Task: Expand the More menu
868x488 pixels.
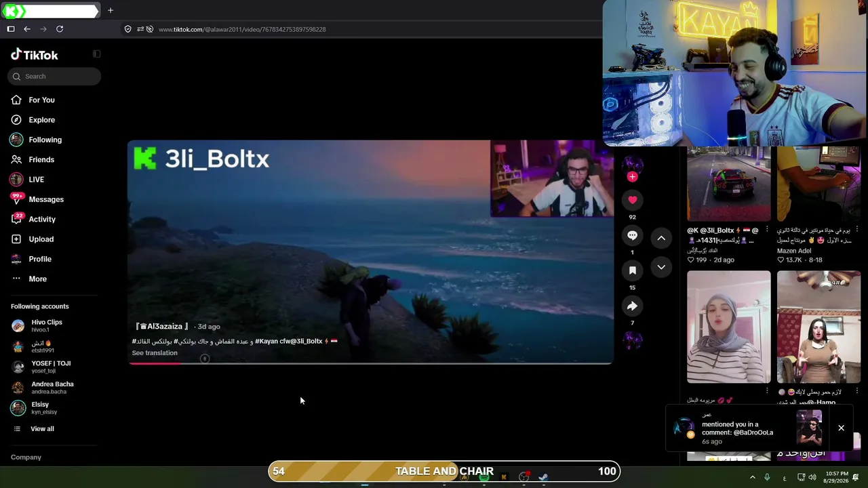Action: (37, 279)
